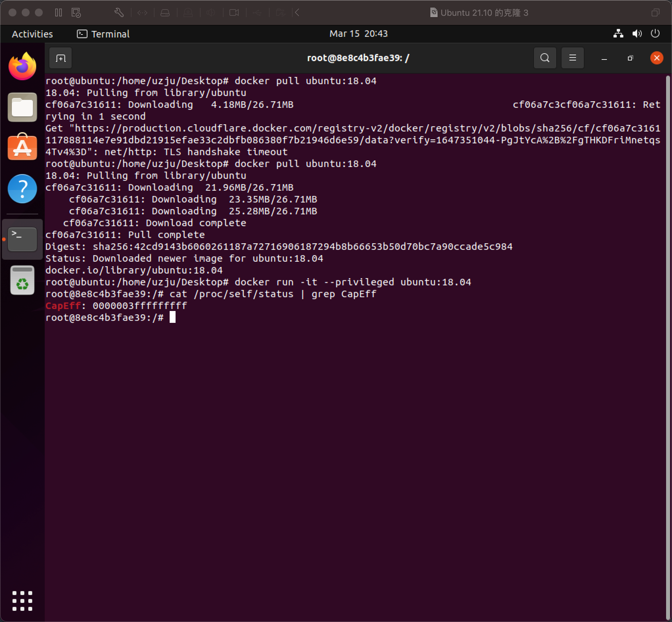The width and height of the screenshot is (672, 622).
Task: Click the VM snapshot icon
Action: (x=76, y=13)
